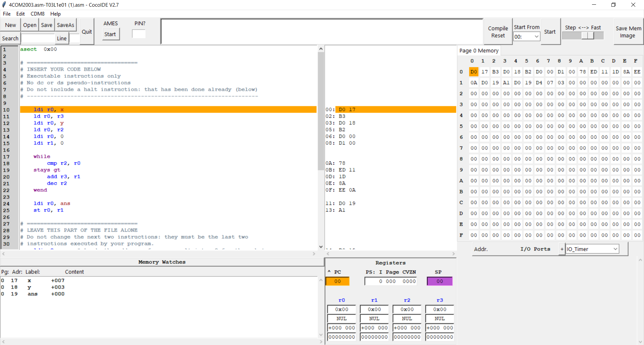The height and width of the screenshot is (345, 644).
Task: Select memory watch row for x
Action: pos(159,280)
